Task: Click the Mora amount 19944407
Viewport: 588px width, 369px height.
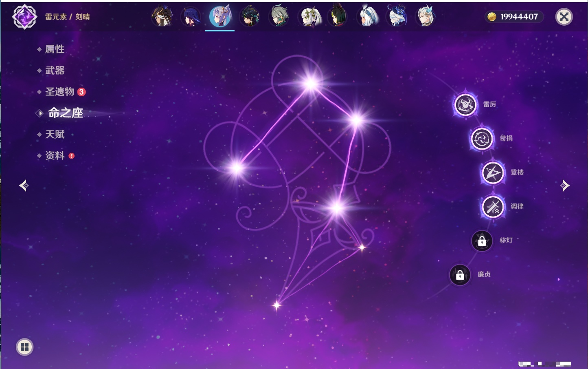Action: pyautogui.click(x=519, y=17)
